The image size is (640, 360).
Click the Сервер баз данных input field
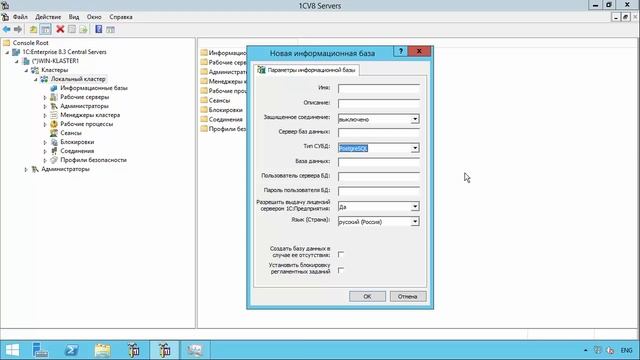coord(378,132)
